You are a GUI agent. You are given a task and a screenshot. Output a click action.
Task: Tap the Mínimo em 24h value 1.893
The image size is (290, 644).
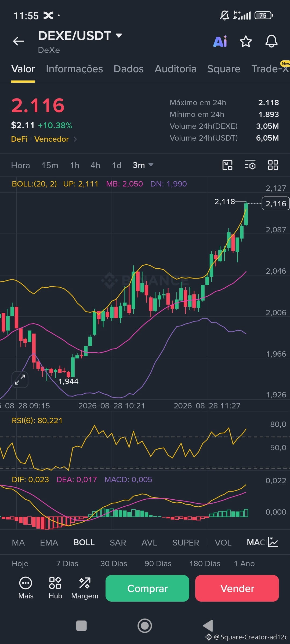(x=269, y=114)
